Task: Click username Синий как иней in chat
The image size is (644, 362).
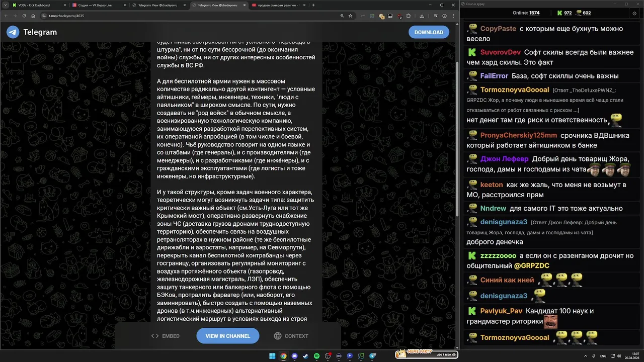Action: click(507, 280)
